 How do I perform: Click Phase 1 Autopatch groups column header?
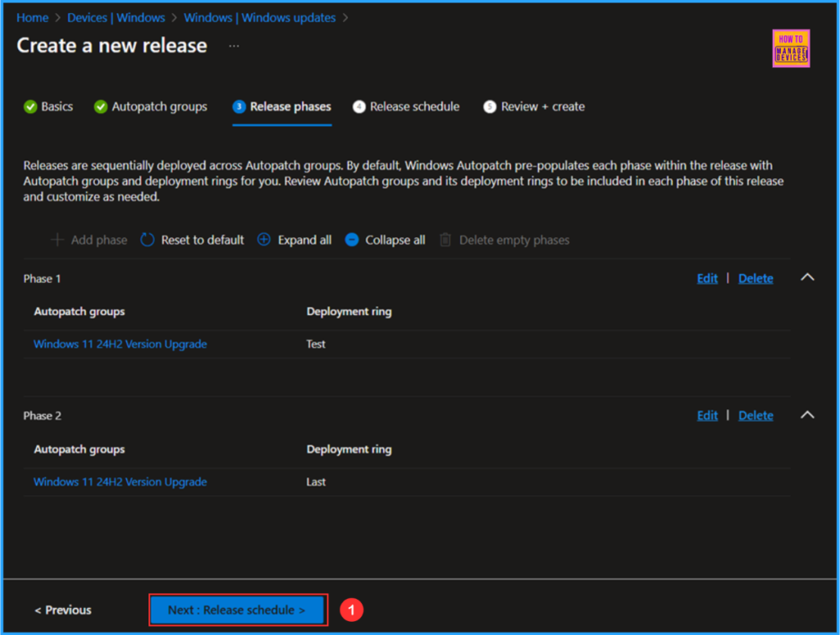click(80, 311)
